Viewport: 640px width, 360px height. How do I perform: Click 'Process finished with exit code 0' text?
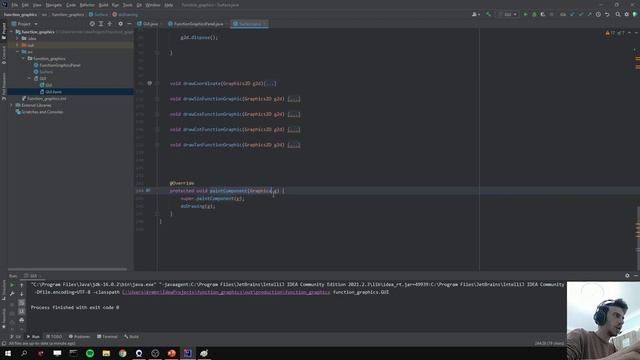coord(75,307)
